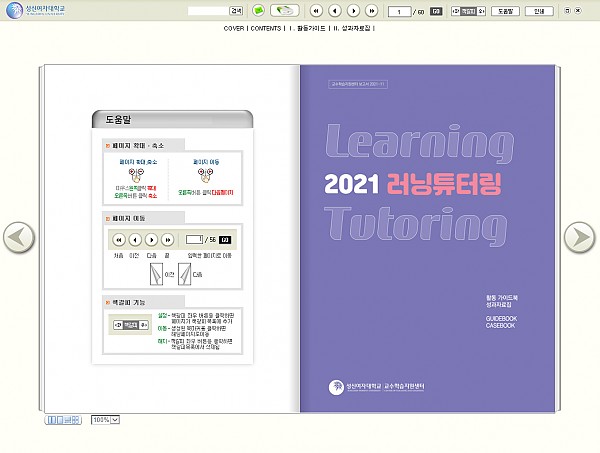This screenshot has width=600, height=453.
Task: Click the next bookmark arrow right of 책갈피
Action: point(482,11)
